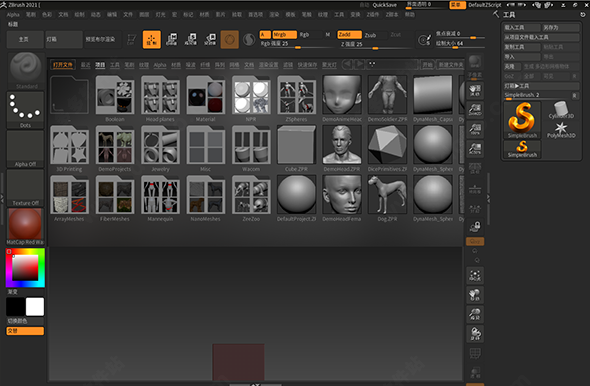This screenshot has width=590, height=386.
Task: Click the flat sphere material icon beside Gizmo
Action: (249, 40)
